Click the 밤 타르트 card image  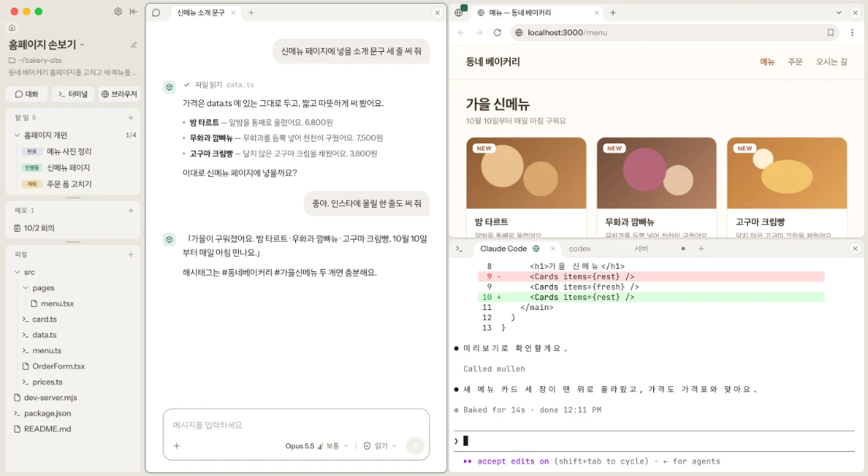click(526, 173)
